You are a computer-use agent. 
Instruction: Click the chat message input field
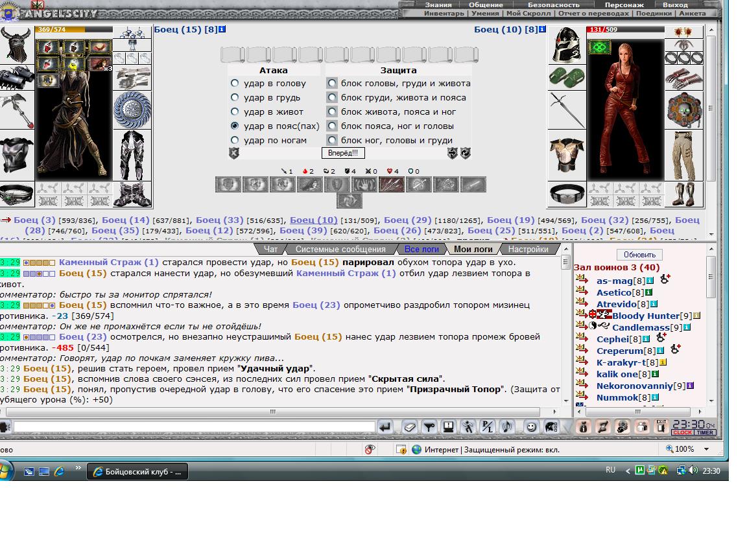tap(195, 426)
